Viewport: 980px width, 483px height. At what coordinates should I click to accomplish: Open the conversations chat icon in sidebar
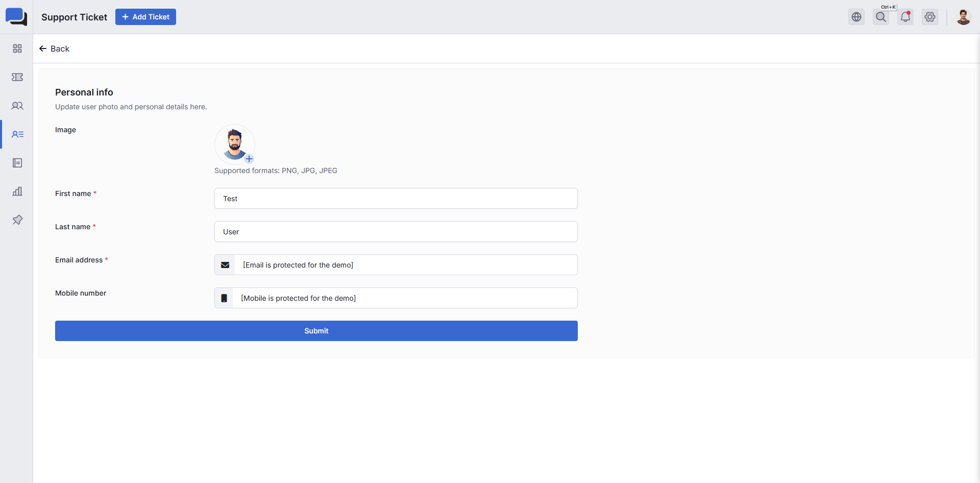point(17,106)
